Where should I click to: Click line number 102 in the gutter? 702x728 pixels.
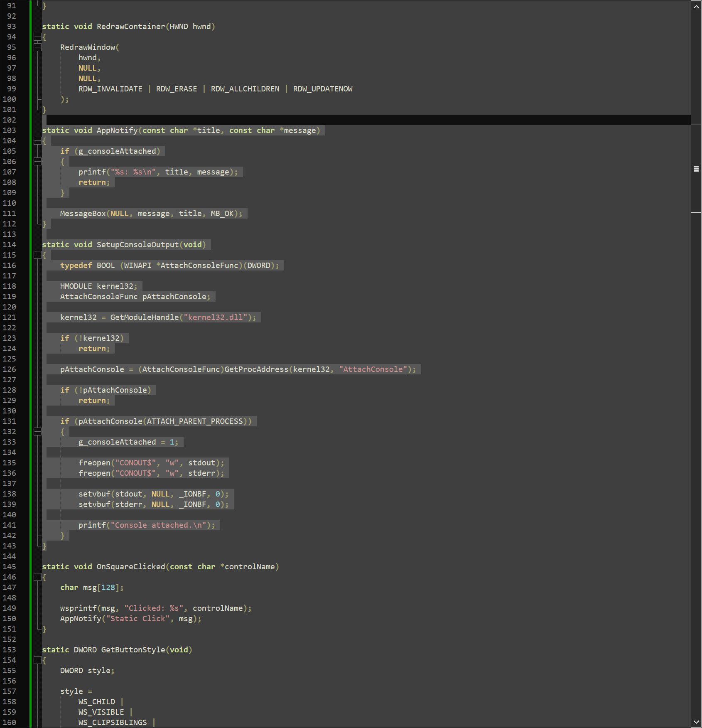(9, 120)
